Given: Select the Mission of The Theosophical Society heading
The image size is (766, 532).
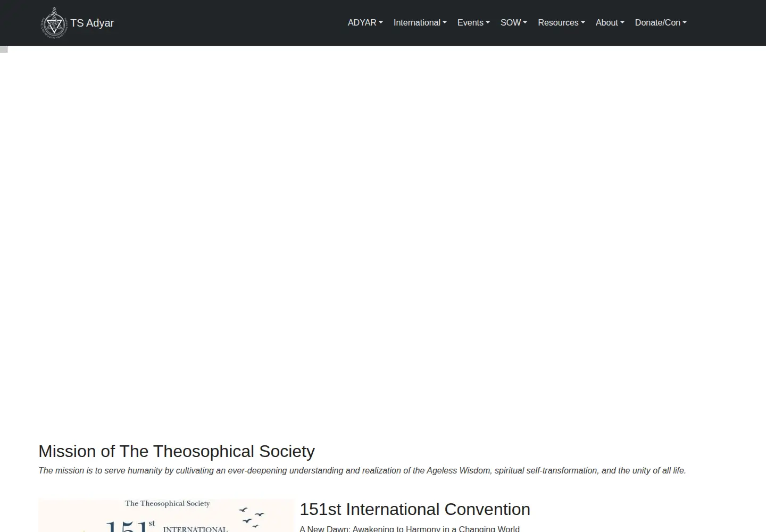Looking at the screenshot, I should (177, 451).
